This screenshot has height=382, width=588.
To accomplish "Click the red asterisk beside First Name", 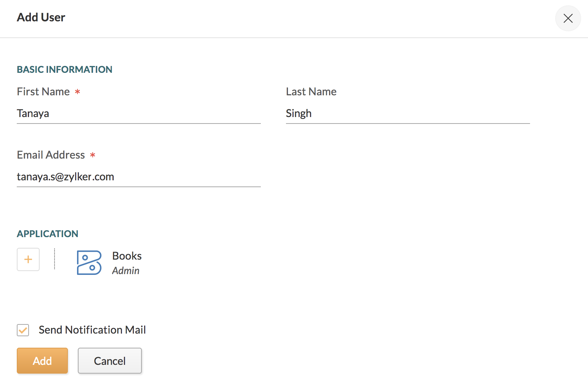I will 77,92.
